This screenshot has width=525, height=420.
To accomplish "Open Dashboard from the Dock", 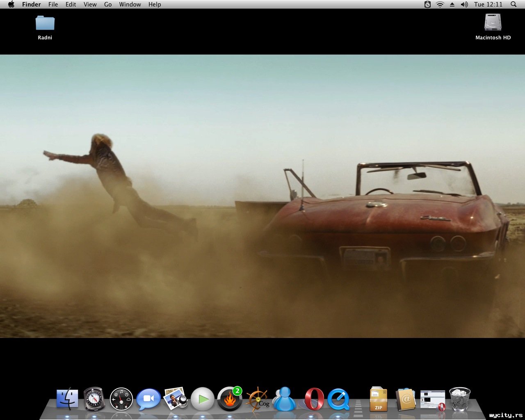I will (121, 399).
